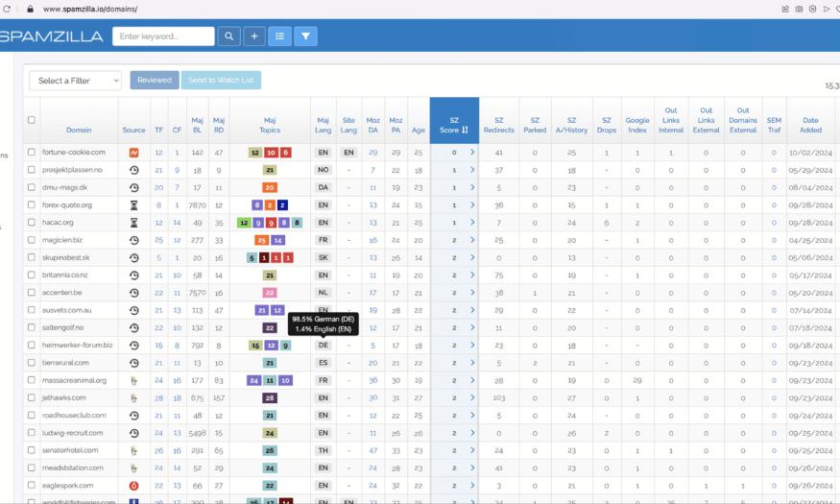This screenshot has height=504, width=840.
Task: Click the browser address bar URL
Action: pyautogui.click(x=90, y=9)
